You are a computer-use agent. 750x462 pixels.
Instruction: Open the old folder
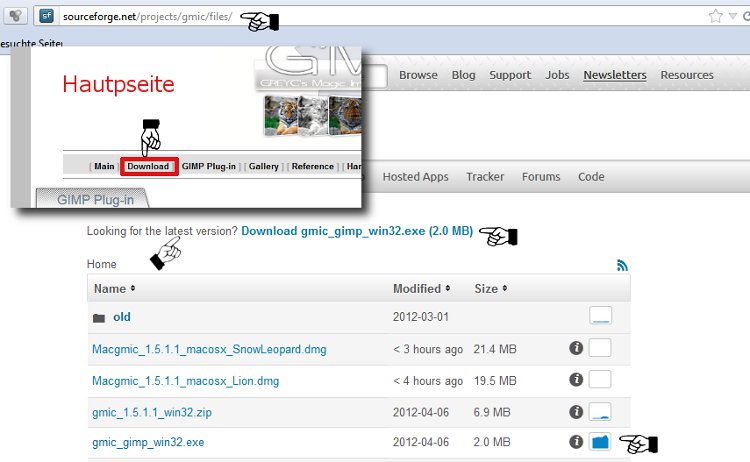(x=121, y=317)
